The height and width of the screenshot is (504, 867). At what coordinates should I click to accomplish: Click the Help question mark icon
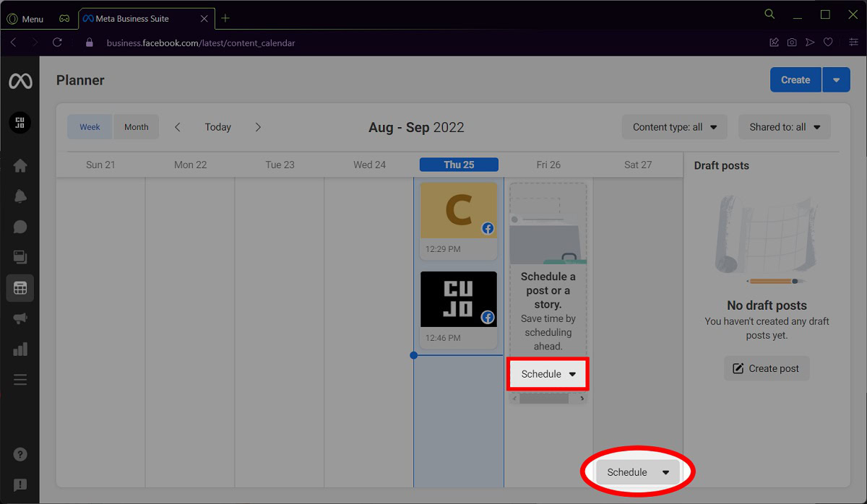coord(20,455)
